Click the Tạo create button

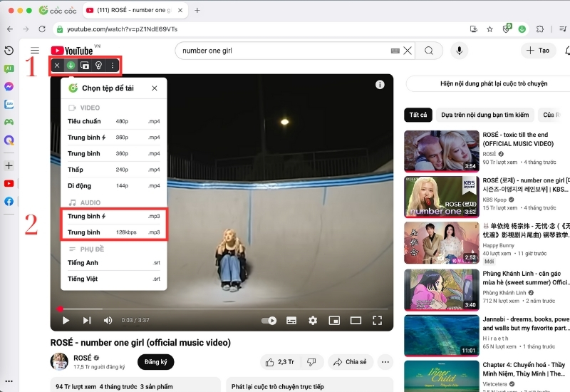pos(539,51)
